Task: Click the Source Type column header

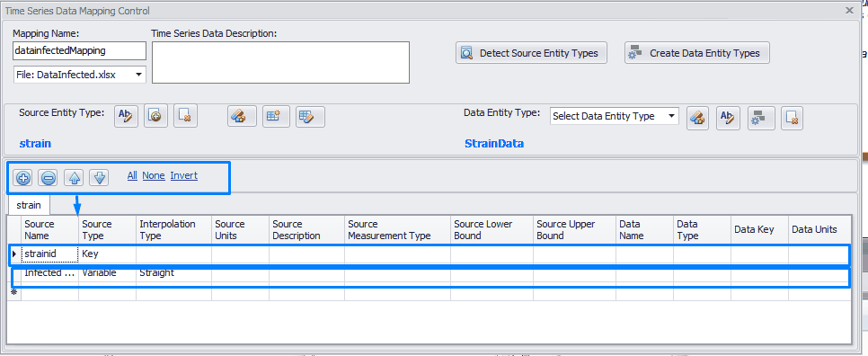Action: coord(108,230)
